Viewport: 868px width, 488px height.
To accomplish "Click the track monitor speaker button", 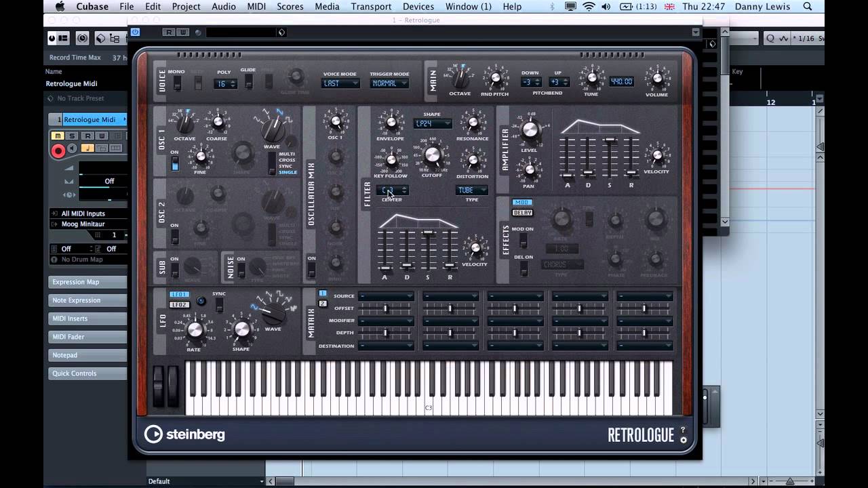I will click(x=73, y=148).
